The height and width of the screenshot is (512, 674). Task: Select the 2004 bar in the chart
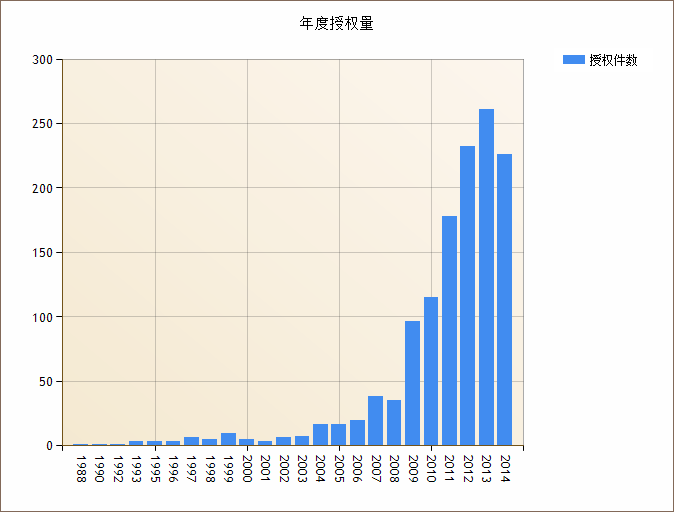tap(320, 435)
